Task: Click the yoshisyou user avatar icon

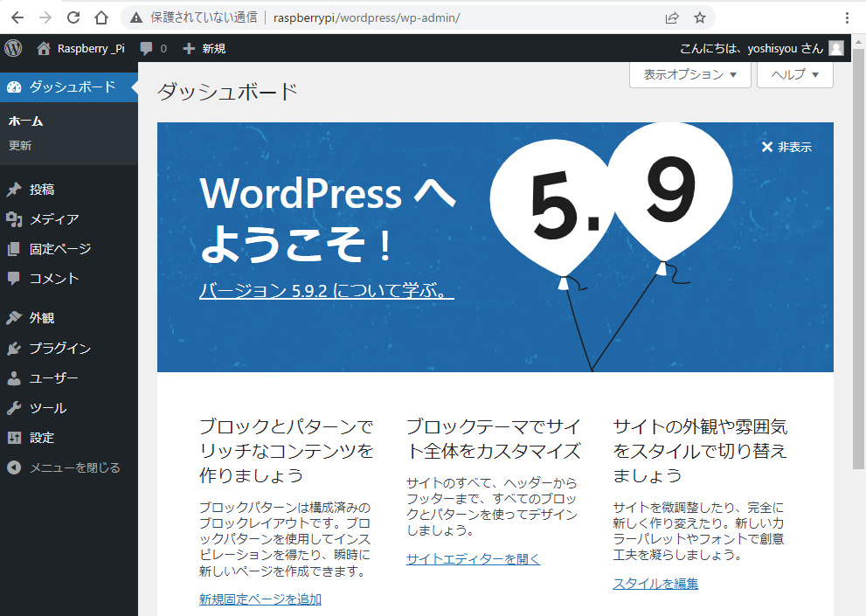Action: click(x=836, y=48)
